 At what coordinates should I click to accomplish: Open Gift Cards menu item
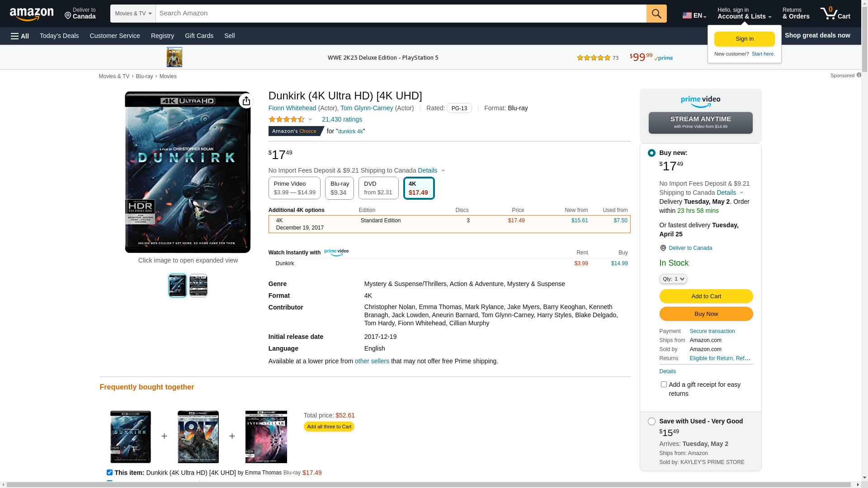(x=199, y=36)
